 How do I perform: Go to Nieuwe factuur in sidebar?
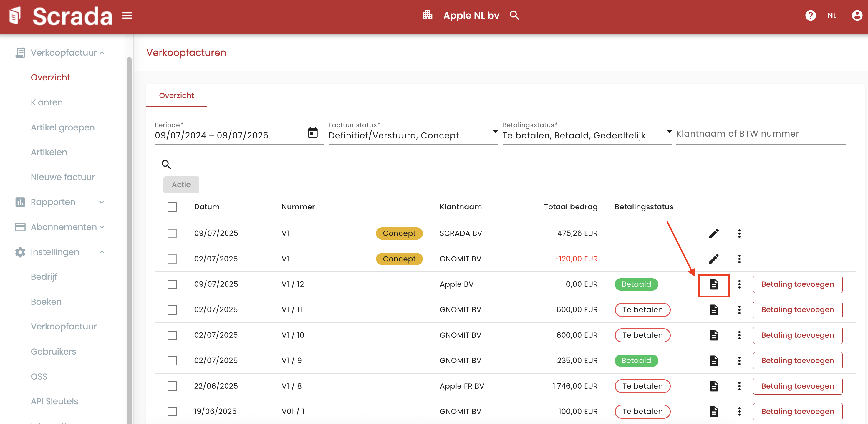(x=63, y=177)
